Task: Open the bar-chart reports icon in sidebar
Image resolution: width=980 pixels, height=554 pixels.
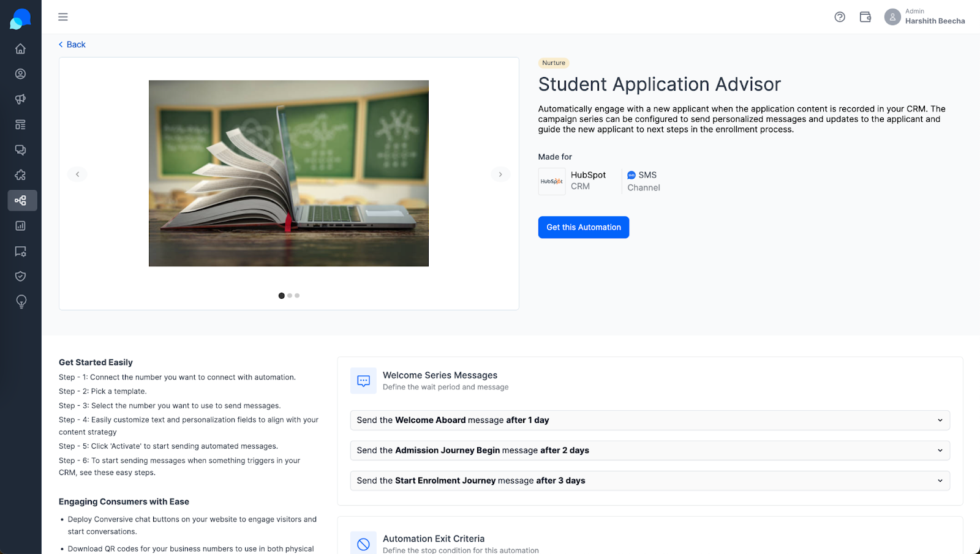Action: click(20, 226)
